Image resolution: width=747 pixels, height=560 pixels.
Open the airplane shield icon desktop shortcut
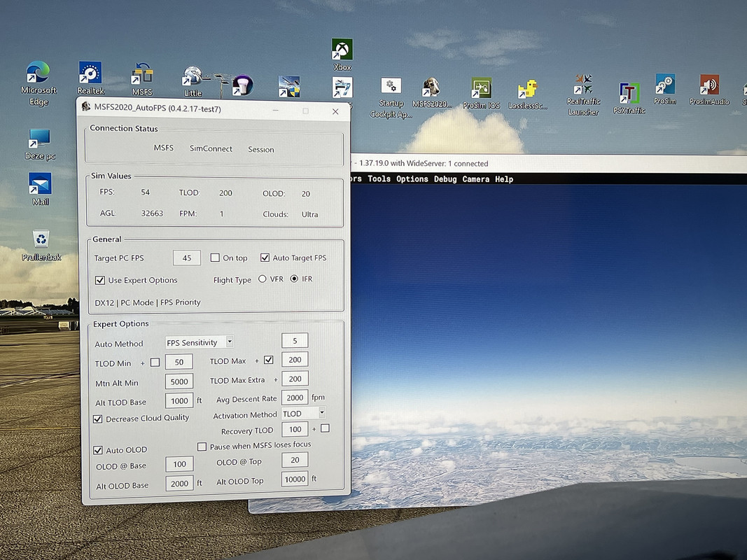(288, 87)
